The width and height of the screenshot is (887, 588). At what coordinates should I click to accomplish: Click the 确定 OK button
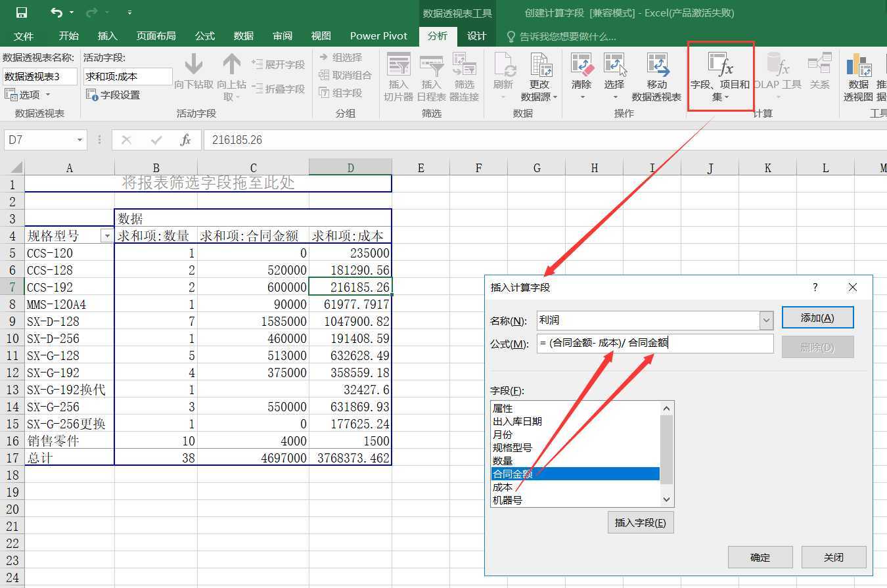click(x=760, y=557)
